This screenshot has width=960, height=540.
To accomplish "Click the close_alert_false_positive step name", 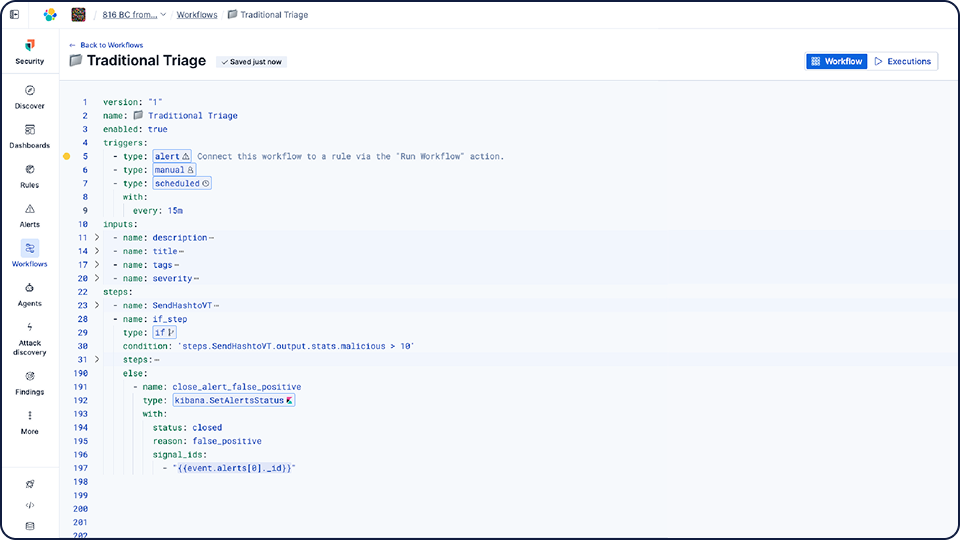I will pos(237,387).
